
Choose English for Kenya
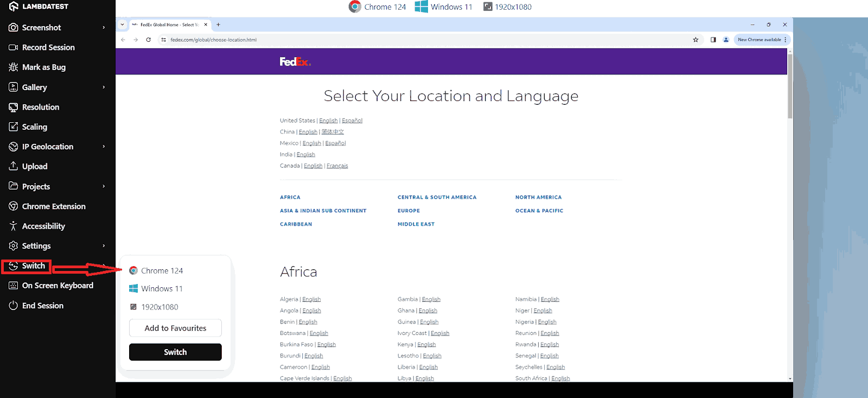(426, 344)
